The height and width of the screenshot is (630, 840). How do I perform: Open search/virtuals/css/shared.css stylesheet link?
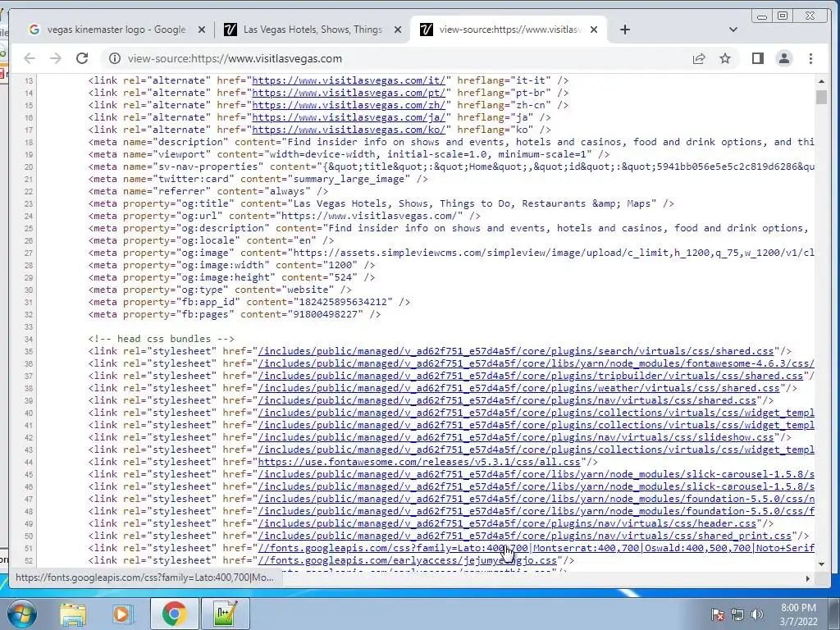[516, 351]
